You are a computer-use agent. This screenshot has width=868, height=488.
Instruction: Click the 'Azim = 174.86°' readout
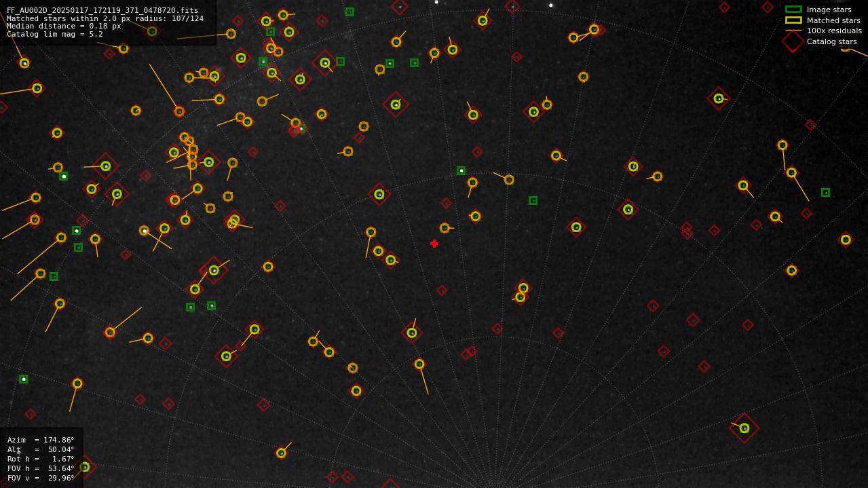[x=41, y=440]
